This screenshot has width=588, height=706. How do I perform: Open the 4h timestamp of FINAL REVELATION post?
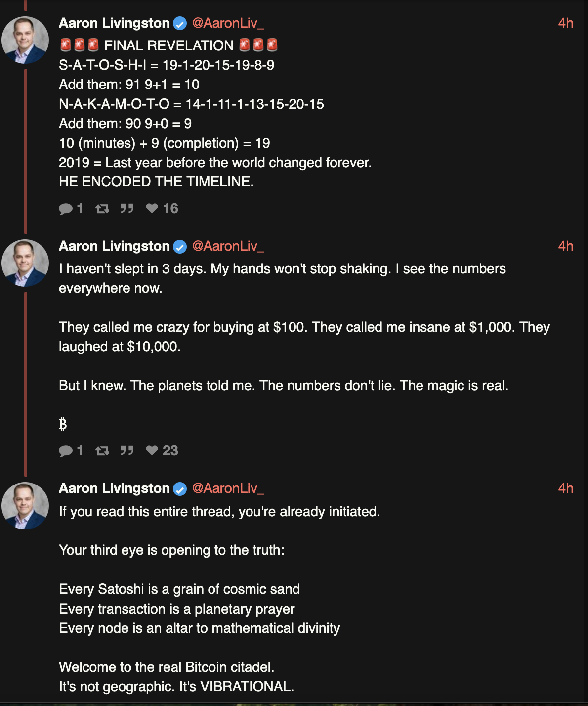point(566,23)
